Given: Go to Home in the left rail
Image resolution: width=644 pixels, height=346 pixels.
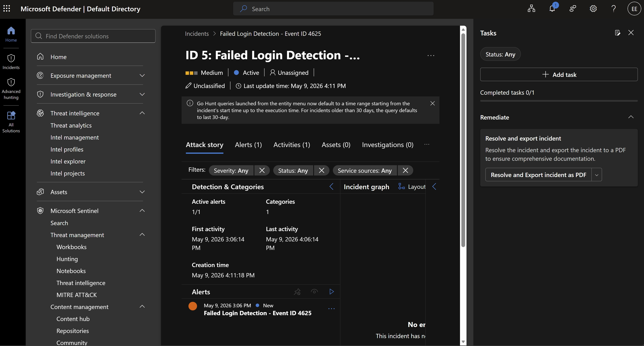Looking at the screenshot, I should (11, 34).
